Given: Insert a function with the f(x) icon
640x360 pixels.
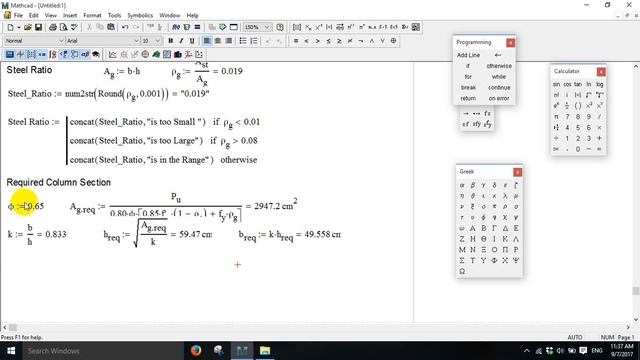Looking at the screenshot, I should [176, 27].
